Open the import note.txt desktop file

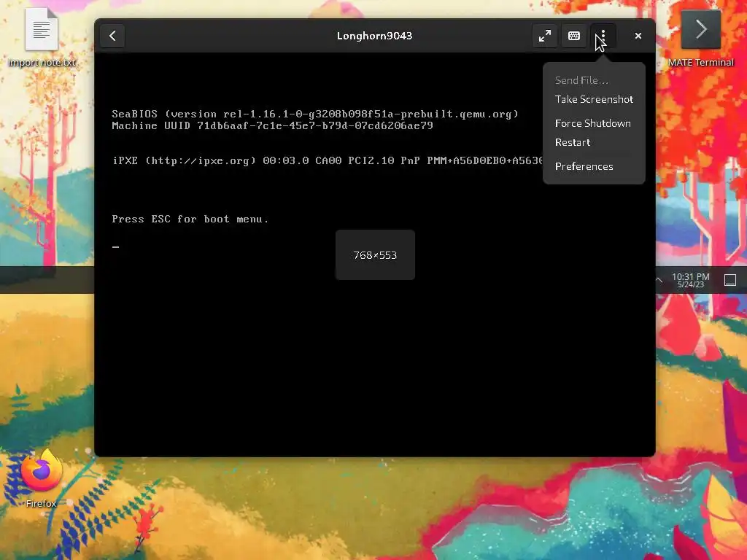click(42, 37)
